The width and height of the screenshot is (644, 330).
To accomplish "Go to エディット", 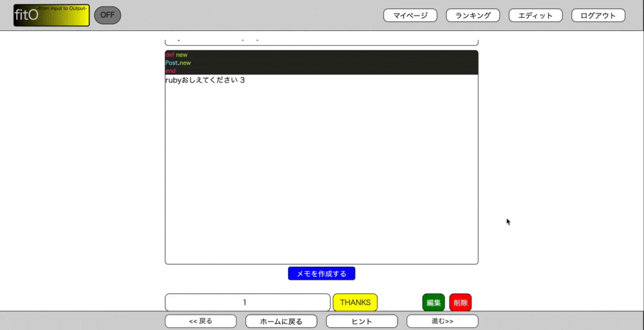I will click(x=536, y=15).
